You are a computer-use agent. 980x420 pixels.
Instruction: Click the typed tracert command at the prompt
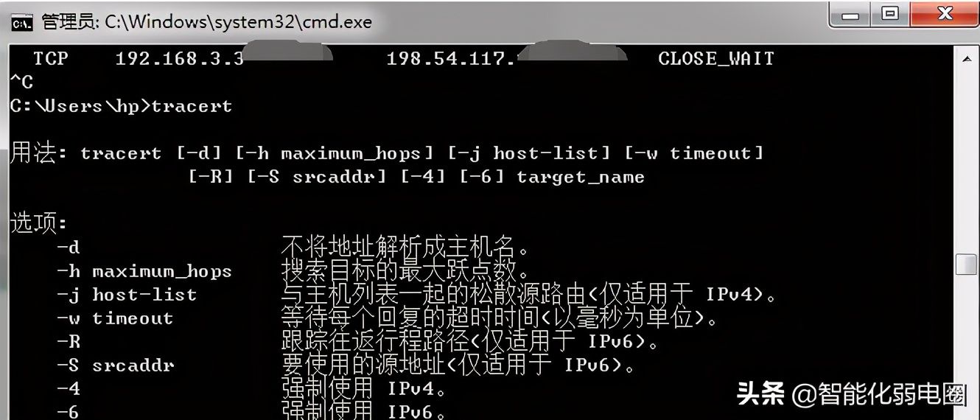[x=192, y=106]
